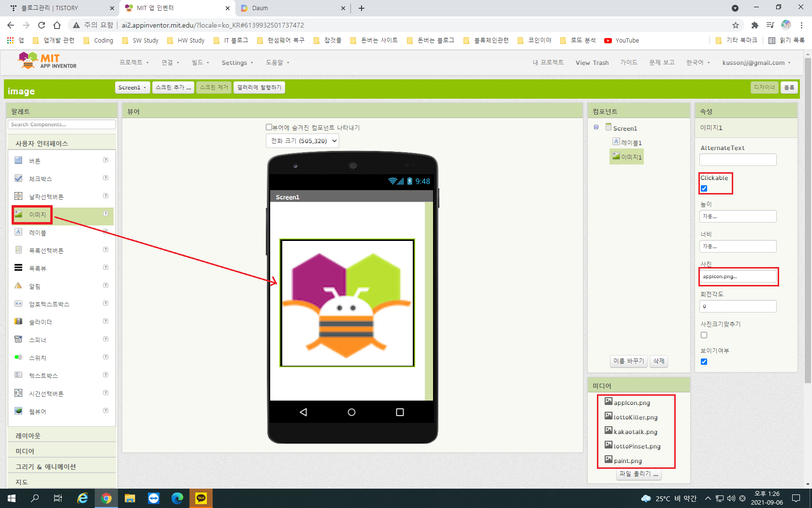Screen dimensions: 812x508
Task: Open the 연결 menu
Action: [170, 62]
